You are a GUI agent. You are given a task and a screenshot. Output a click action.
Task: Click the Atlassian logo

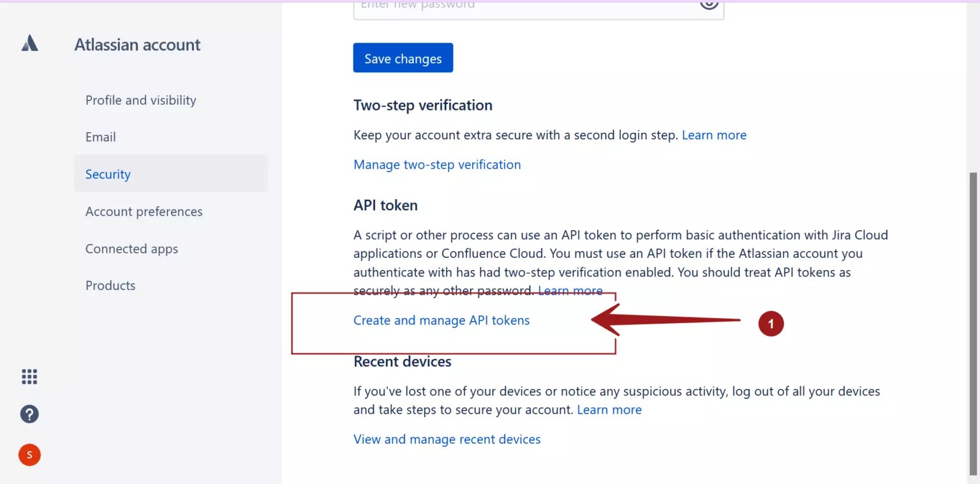29,42
